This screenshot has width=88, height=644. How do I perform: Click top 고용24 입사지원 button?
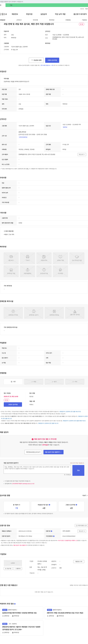click(52, 60)
